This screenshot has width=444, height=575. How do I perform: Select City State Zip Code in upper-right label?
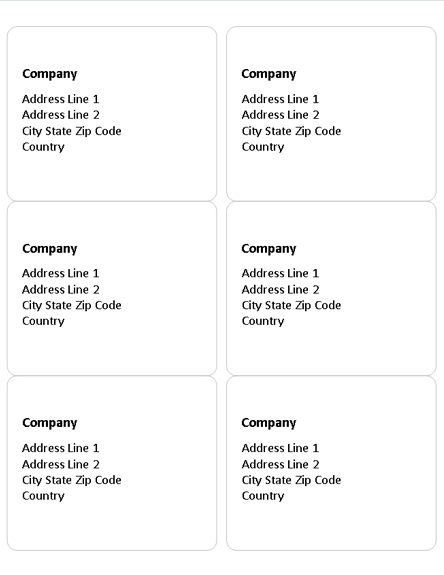click(x=291, y=131)
